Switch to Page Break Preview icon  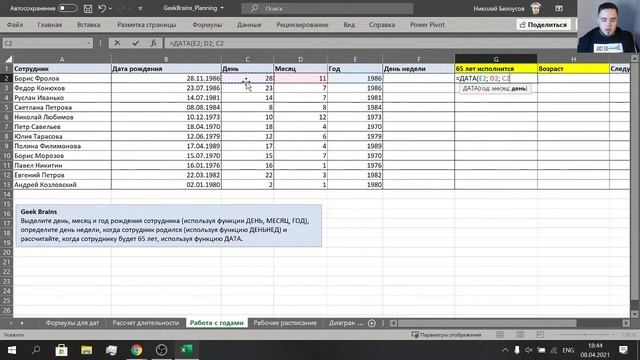point(540,335)
